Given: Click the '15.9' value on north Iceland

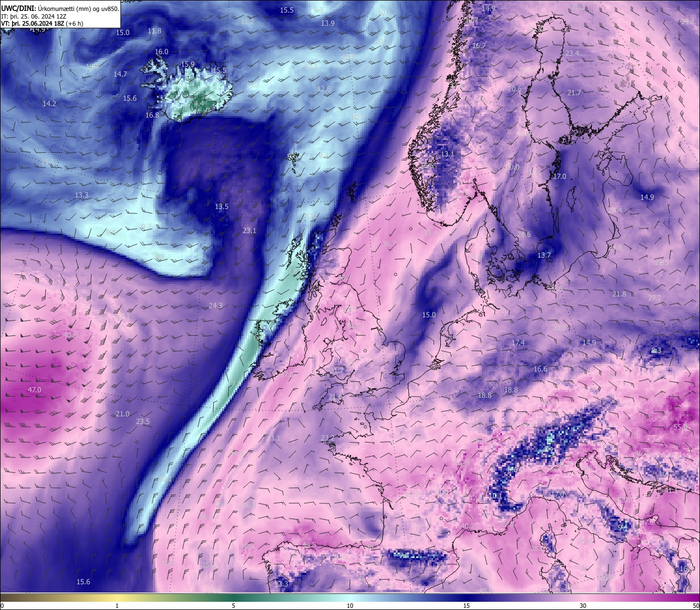Looking at the screenshot, I should pos(188,64).
